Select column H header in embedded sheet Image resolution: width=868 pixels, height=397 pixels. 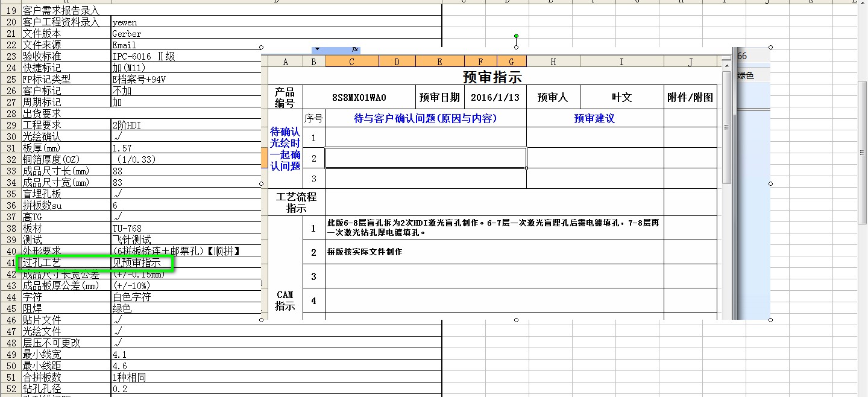(553, 62)
